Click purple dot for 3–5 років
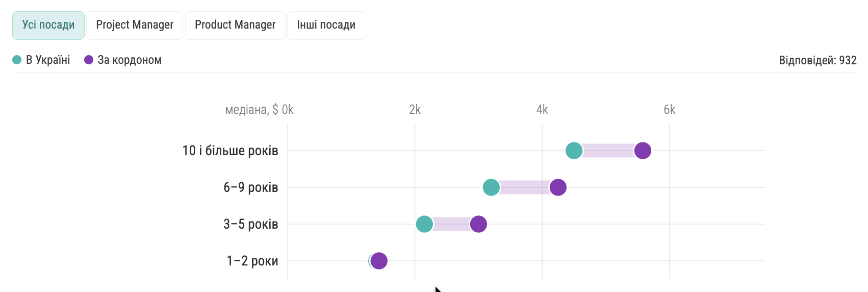 point(478,224)
